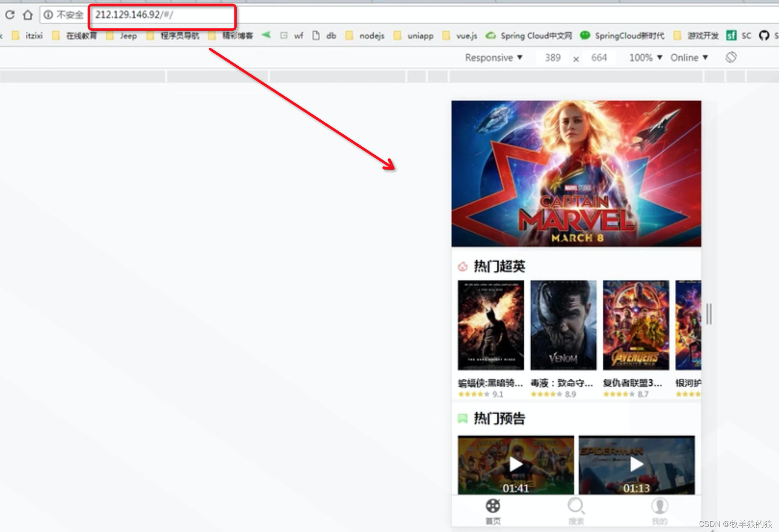Viewport: 779px width, 532px height.
Task: Click the title 毒液：致命守...
Action: [x=562, y=383]
